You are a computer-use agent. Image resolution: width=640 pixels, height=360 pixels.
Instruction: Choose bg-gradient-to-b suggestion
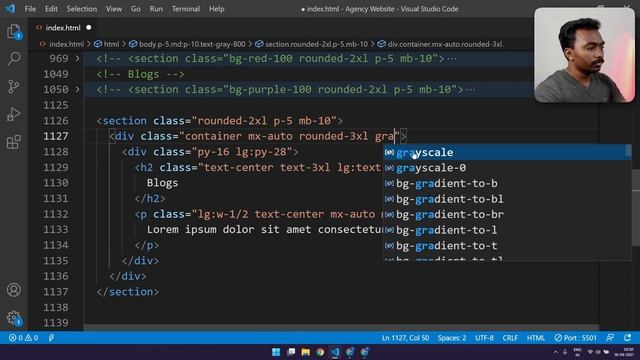point(506,183)
